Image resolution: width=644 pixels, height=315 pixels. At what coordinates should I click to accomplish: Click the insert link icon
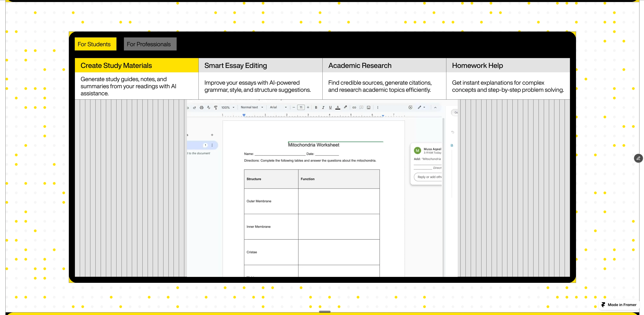[x=354, y=107]
